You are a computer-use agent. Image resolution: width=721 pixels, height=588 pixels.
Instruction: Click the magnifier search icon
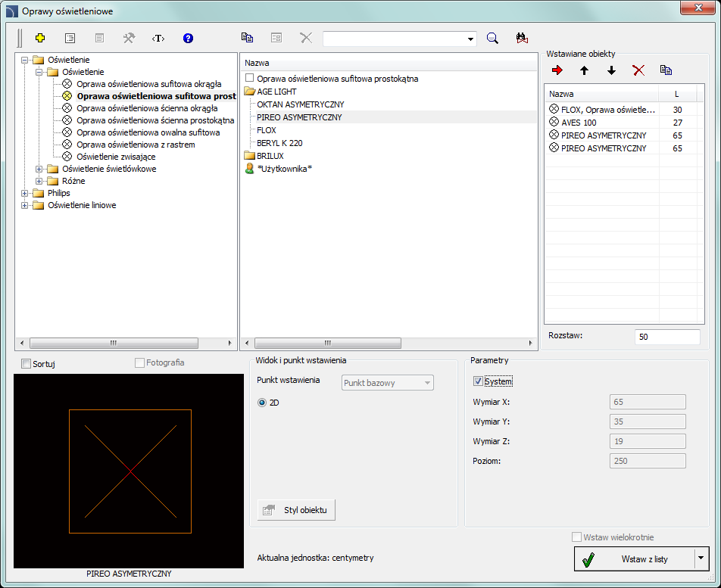[492, 38]
